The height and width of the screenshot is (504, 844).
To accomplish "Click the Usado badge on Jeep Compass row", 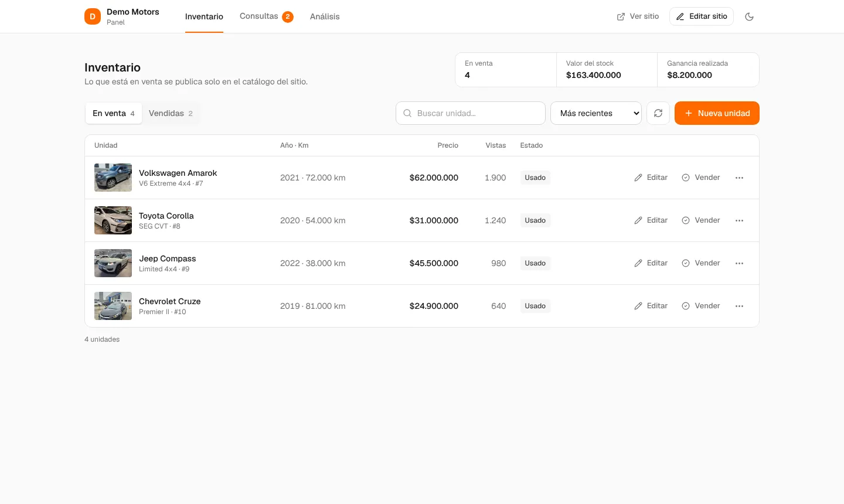I will 535,263.
